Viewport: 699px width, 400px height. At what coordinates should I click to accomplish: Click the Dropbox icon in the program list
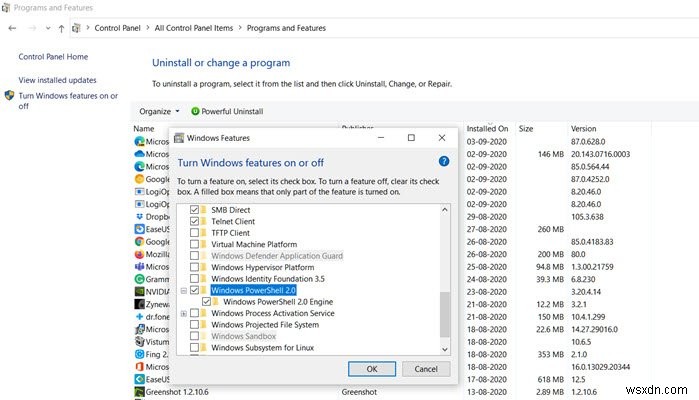[x=139, y=217]
